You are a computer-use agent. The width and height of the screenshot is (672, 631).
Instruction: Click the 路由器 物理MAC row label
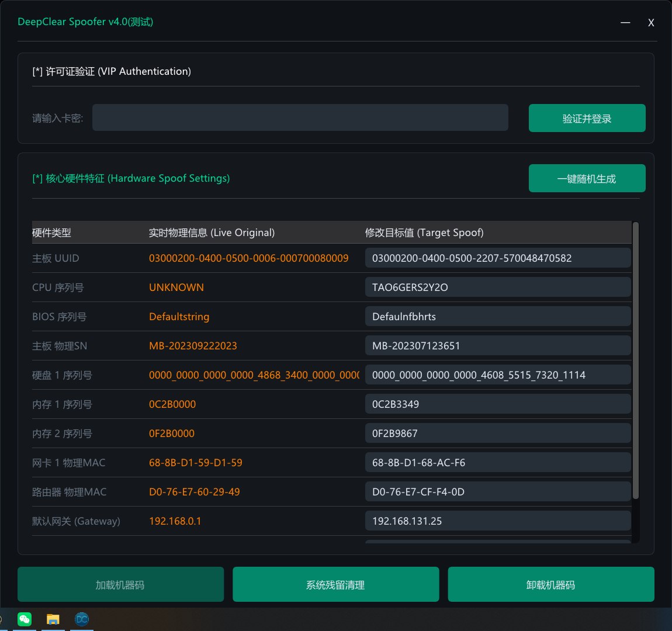70,491
